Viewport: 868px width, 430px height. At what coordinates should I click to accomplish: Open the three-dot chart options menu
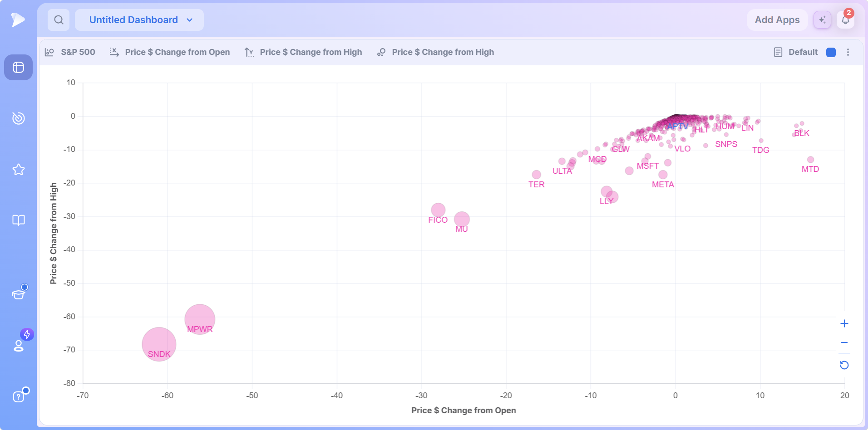coord(848,52)
